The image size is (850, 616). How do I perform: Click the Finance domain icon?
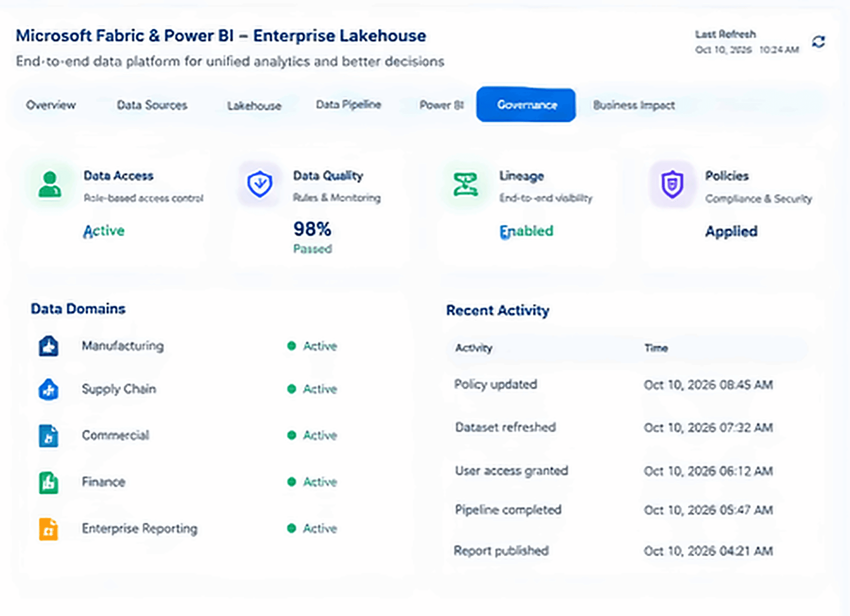(49, 482)
